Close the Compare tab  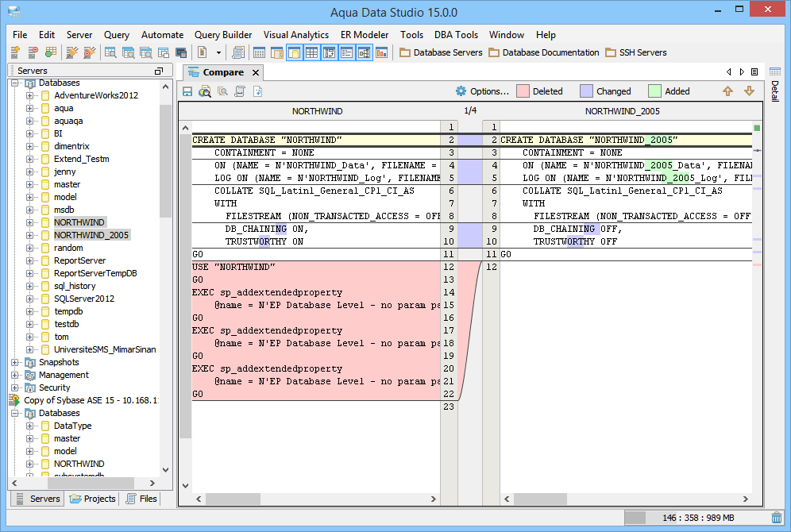click(x=256, y=72)
